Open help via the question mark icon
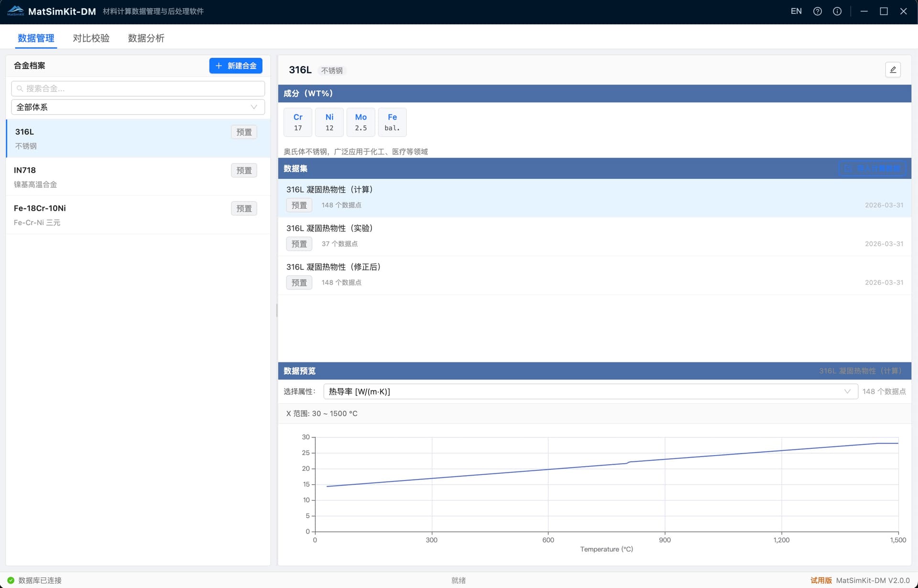 [x=817, y=11]
